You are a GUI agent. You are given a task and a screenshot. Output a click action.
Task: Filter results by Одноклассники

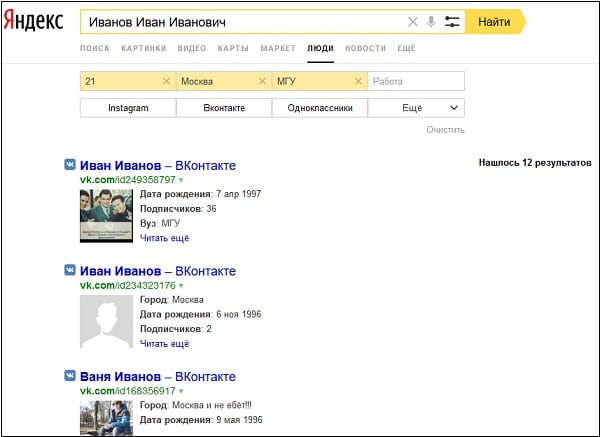pos(320,108)
